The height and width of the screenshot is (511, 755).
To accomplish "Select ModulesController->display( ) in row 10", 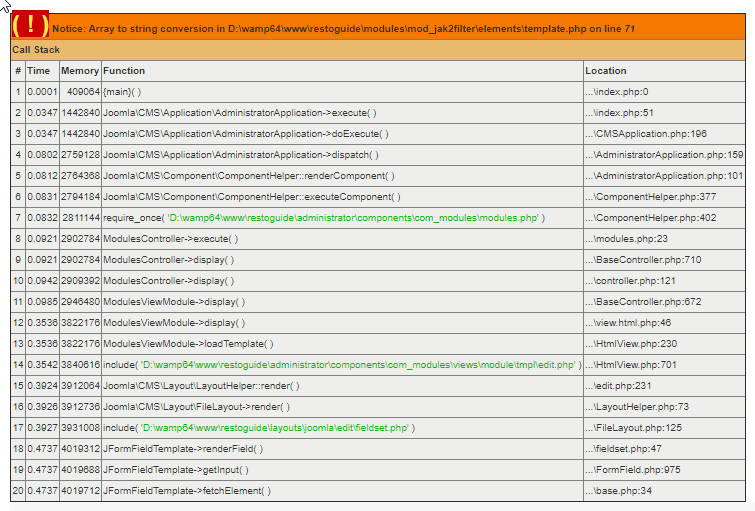I will pos(342,281).
